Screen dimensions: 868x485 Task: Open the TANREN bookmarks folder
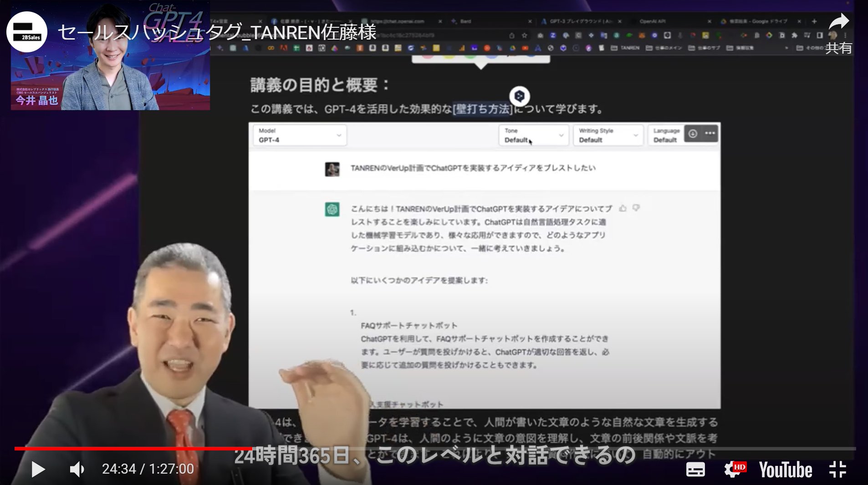pos(625,48)
